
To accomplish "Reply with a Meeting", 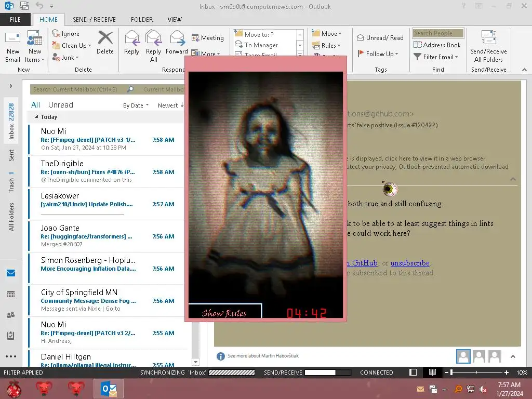I will click(208, 37).
